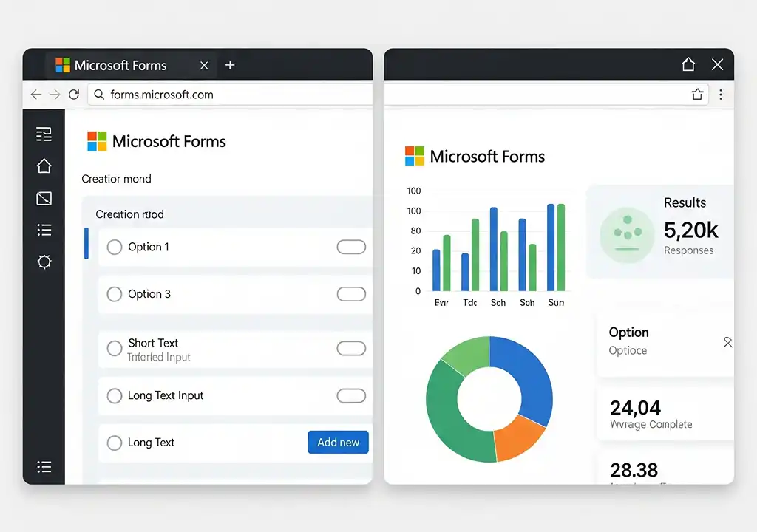Click the Long Text Input label

point(166,395)
